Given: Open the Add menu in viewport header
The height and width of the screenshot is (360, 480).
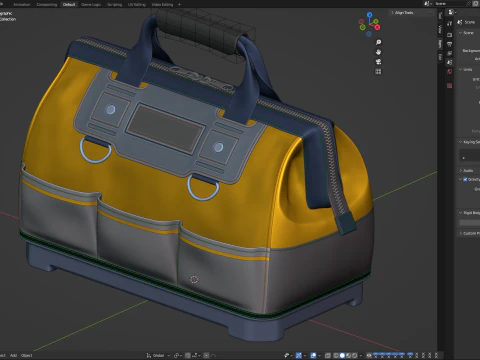Looking at the screenshot, I should 13,355.
